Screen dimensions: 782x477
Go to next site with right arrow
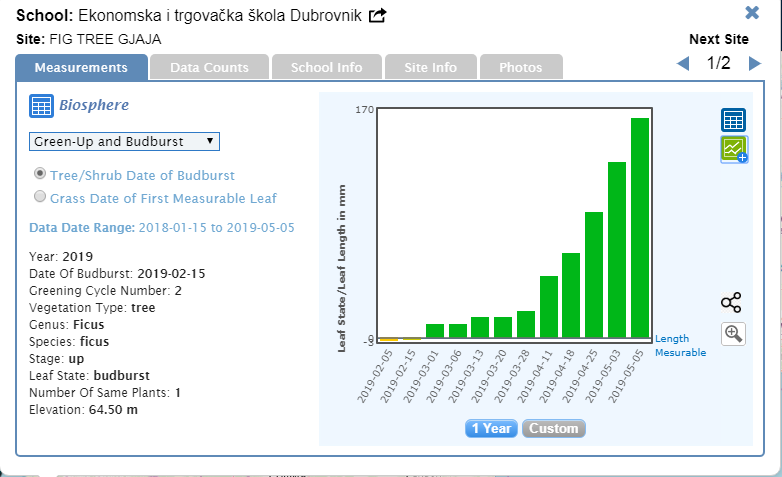(754, 65)
